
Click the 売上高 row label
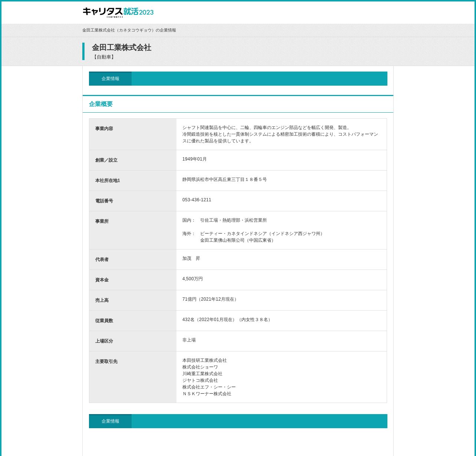pos(102,300)
